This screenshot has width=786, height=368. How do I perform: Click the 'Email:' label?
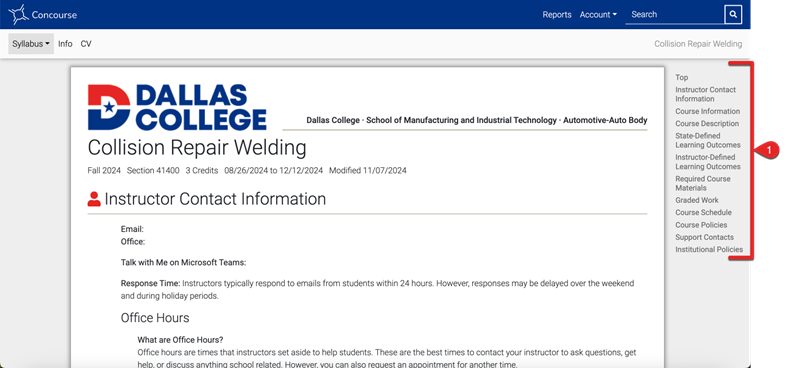pos(132,229)
